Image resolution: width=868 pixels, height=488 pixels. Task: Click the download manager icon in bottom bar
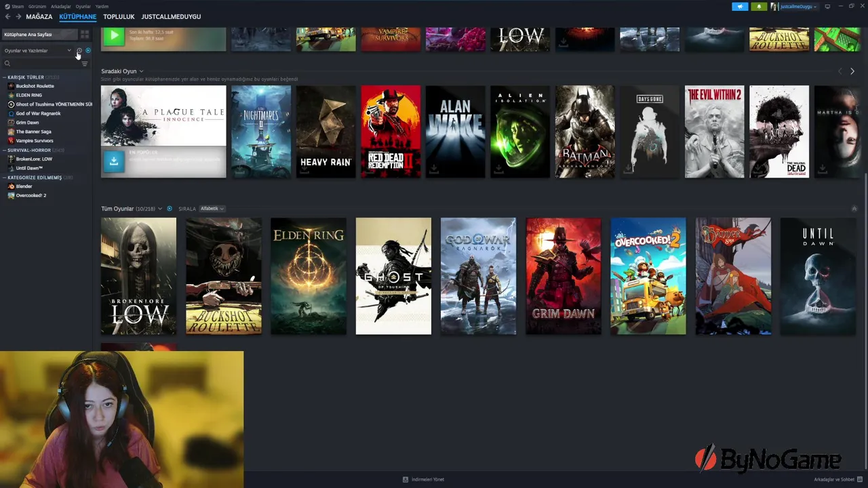click(406, 479)
